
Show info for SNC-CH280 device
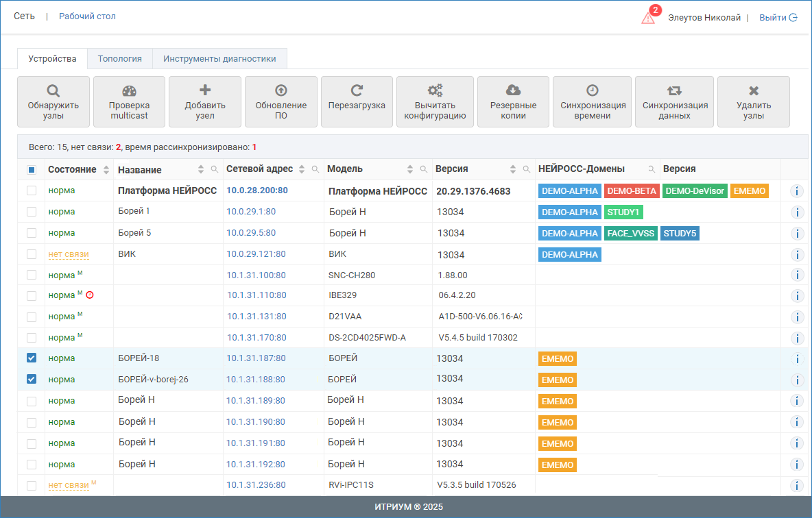(797, 275)
